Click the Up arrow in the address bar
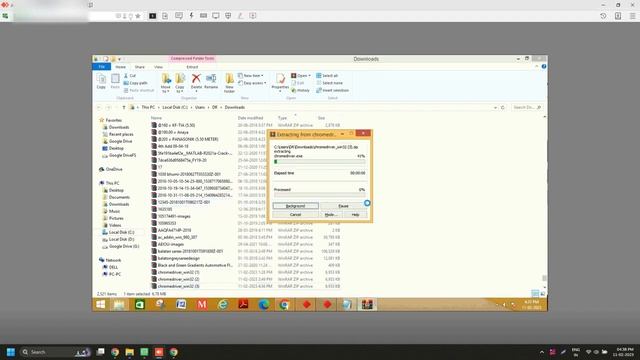This screenshot has height=360, width=640. [x=124, y=107]
